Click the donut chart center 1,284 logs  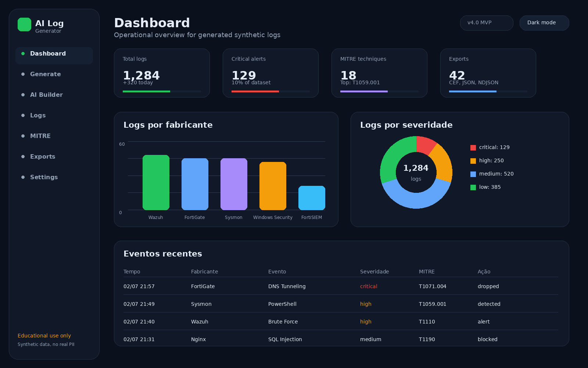coord(416,172)
